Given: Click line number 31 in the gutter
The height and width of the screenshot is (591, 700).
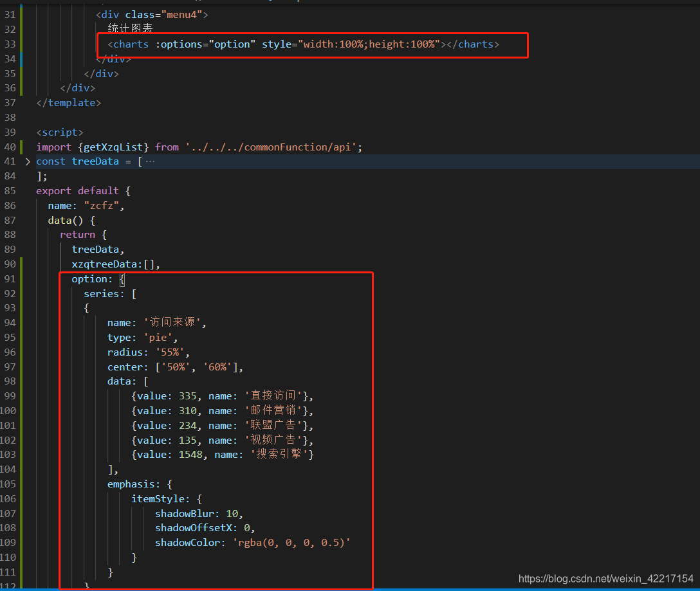Looking at the screenshot, I should [10, 14].
